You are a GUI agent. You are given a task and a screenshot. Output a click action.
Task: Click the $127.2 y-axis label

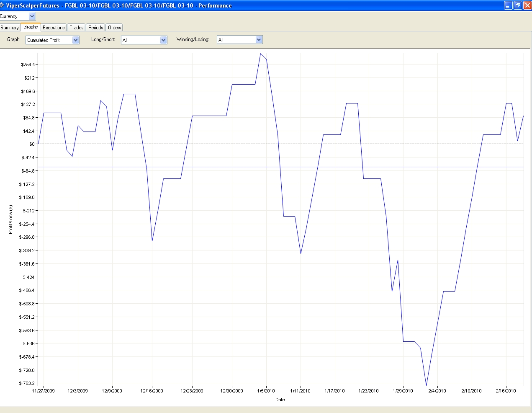(x=28, y=104)
